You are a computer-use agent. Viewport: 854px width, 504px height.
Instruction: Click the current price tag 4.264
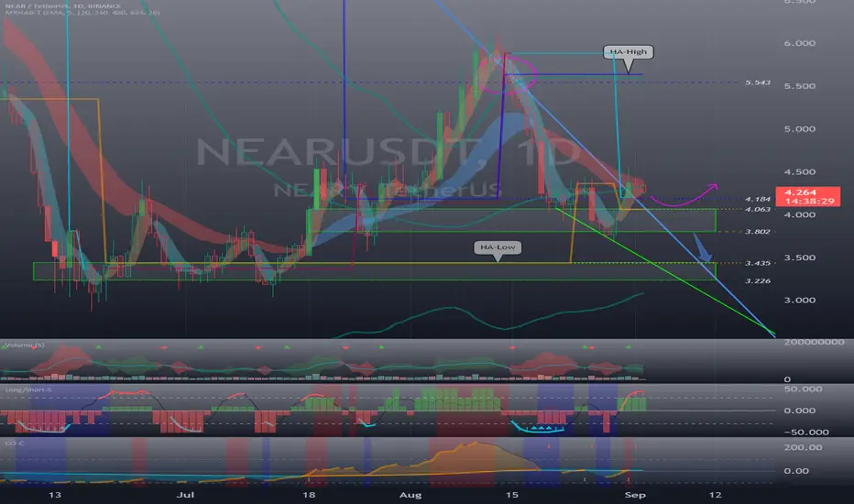801,192
